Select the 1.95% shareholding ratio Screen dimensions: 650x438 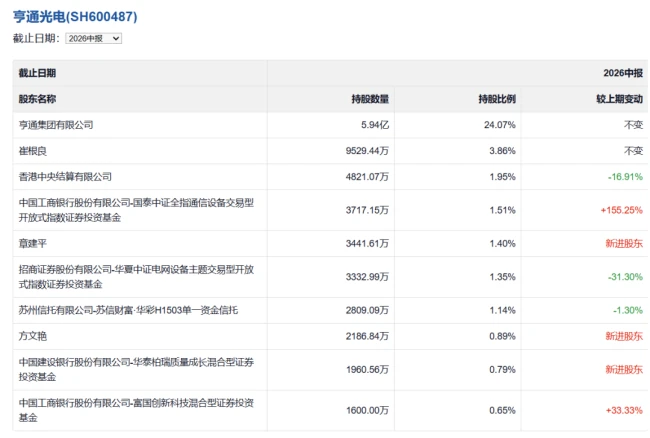(502, 177)
